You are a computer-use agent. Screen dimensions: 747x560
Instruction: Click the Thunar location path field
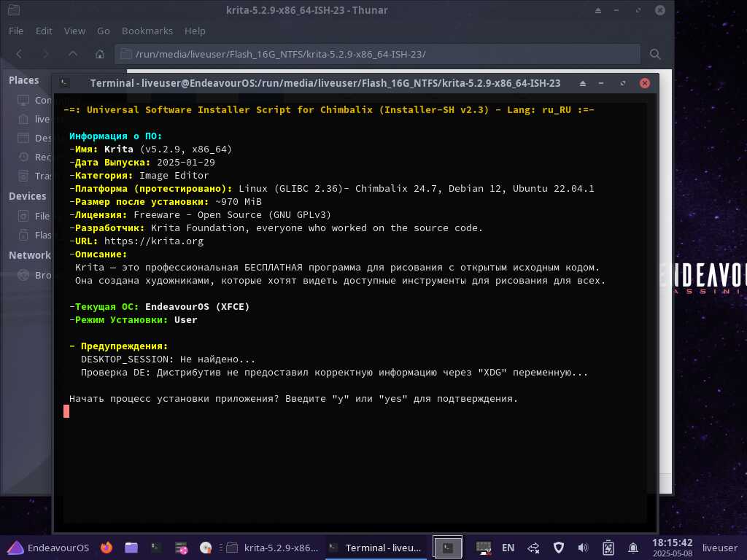(377, 54)
